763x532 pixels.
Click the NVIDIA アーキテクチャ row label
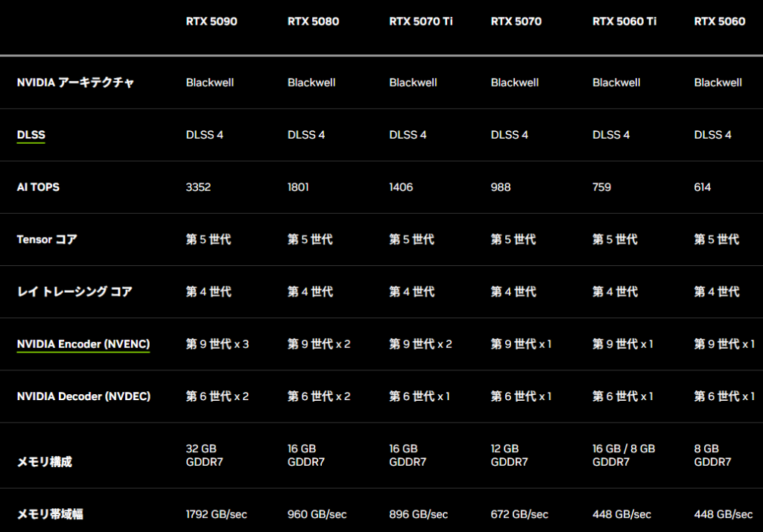[x=75, y=83]
